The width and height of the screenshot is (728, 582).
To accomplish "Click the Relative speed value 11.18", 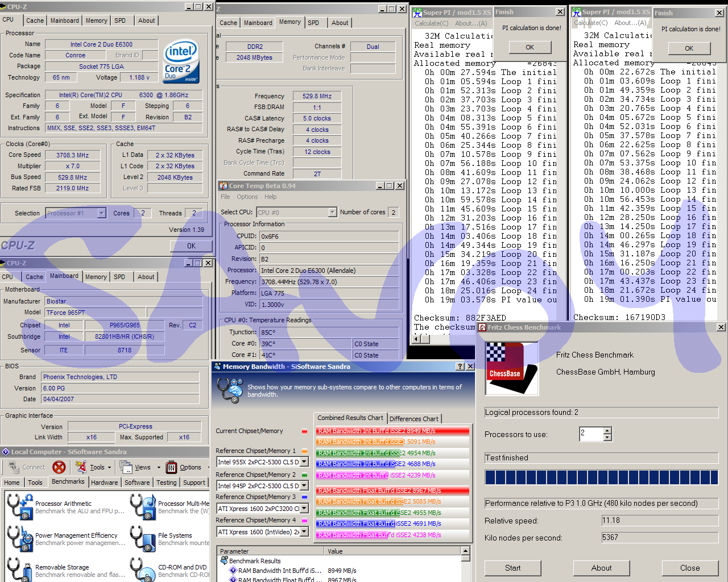I will click(x=660, y=520).
